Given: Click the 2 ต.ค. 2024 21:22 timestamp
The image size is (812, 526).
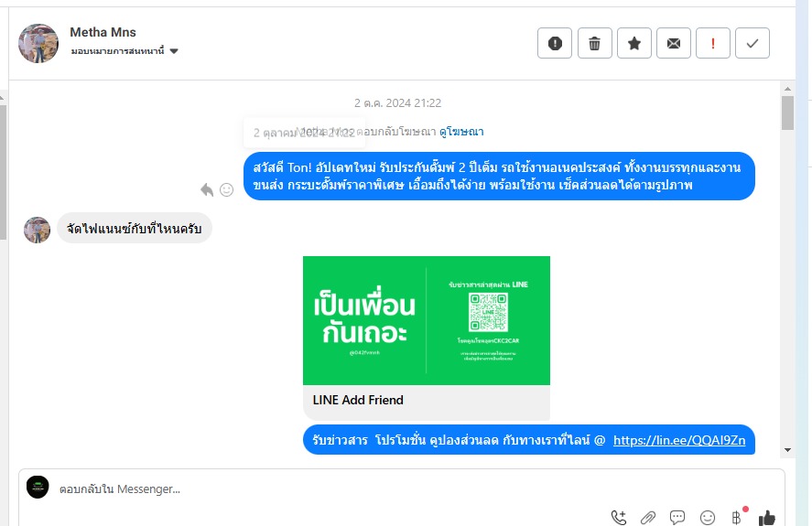Looking at the screenshot, I should 397,103.
